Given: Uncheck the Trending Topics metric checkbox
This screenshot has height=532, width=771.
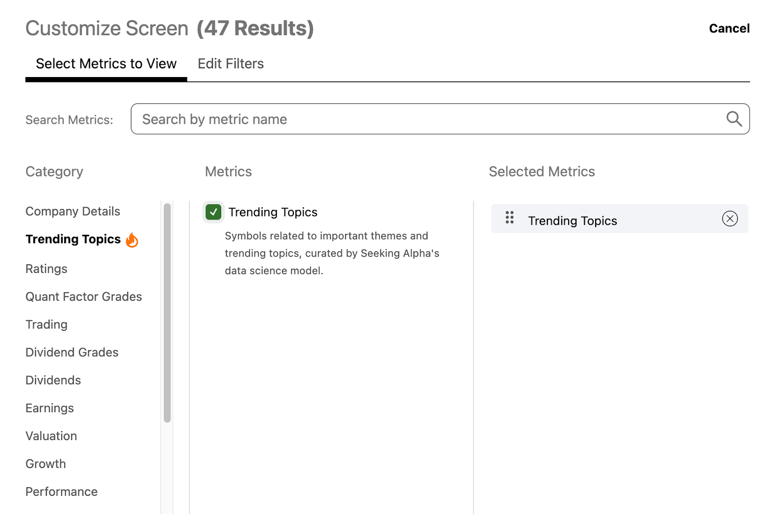Looking at the screenshot, I should (213, 212).
